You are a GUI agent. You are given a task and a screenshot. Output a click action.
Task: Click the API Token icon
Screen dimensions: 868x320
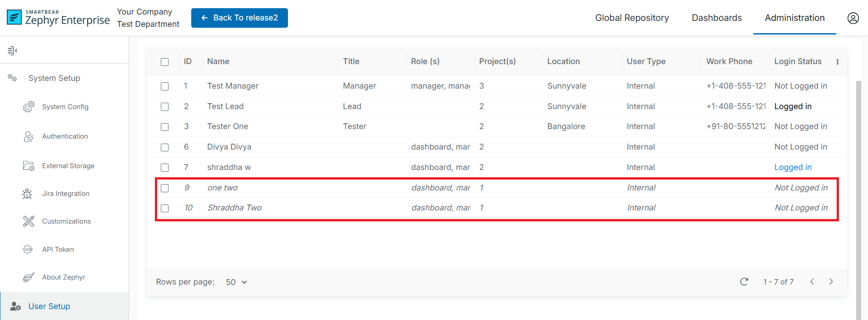28,250
